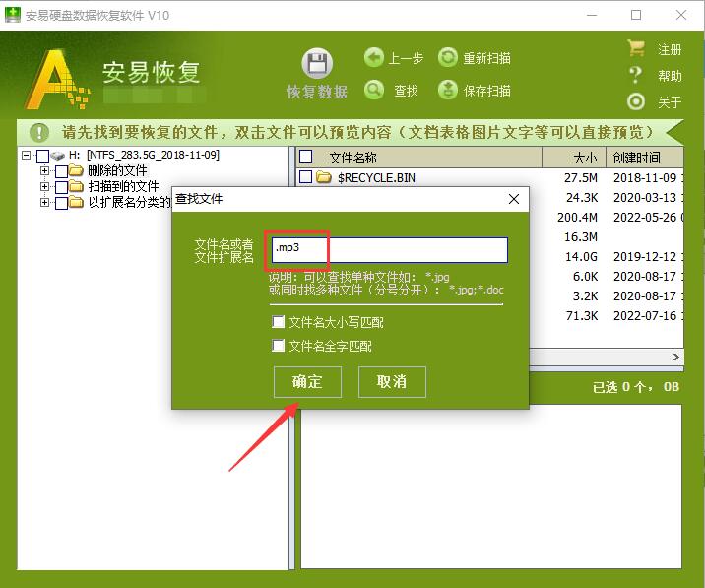Click the 已选 0 个, 0B status text
The width and height of the screenshot is (705, 588).
tap(636, 387)
